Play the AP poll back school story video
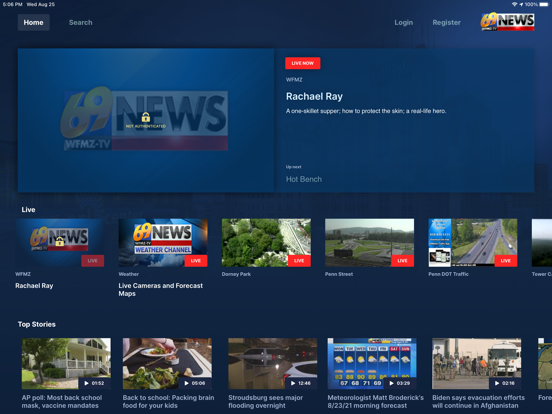 pyautogui.click(x=66, y=363)
